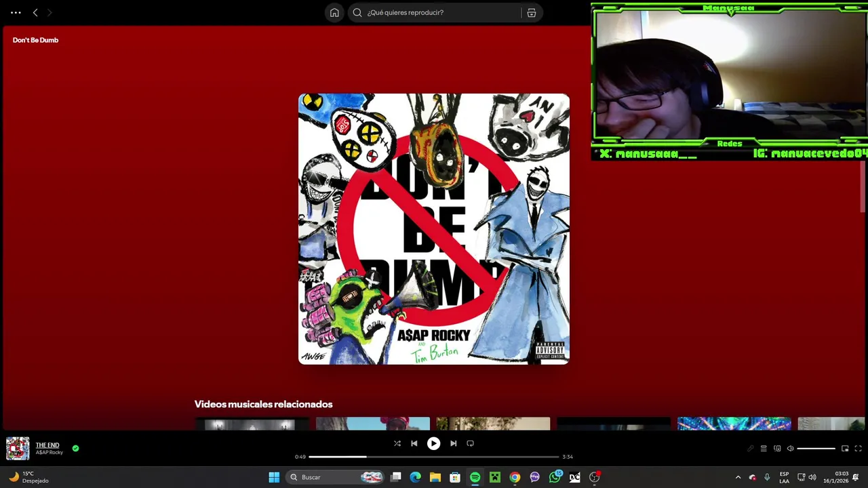This screenshot has width=868, height=488.
Task: Skip to the next track
Action: [453, 443]
